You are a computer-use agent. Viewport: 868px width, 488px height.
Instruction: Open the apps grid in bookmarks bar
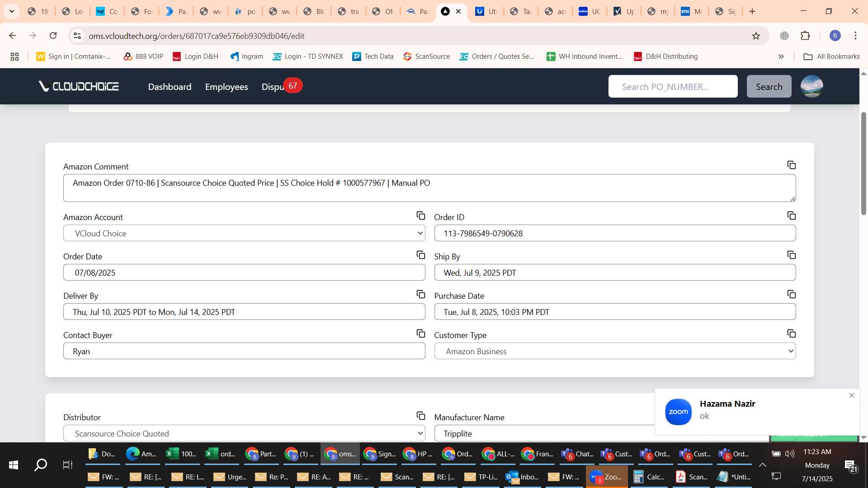14,56
